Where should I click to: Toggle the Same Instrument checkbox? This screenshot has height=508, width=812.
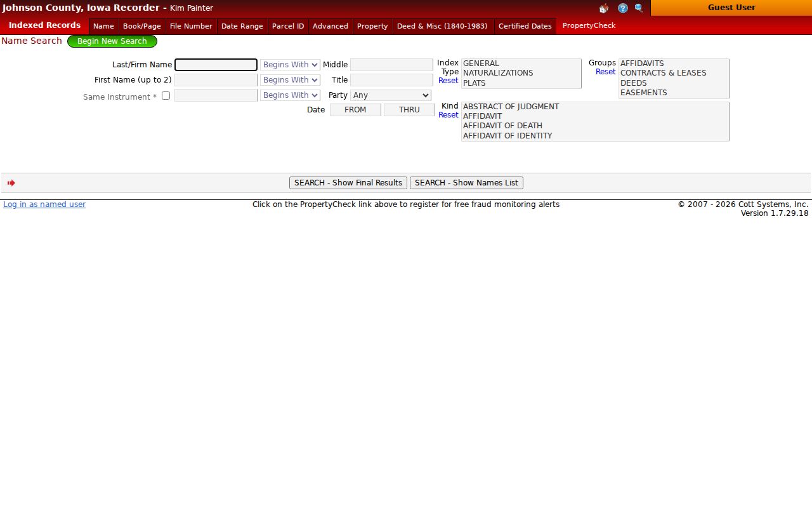pos(166,96)
